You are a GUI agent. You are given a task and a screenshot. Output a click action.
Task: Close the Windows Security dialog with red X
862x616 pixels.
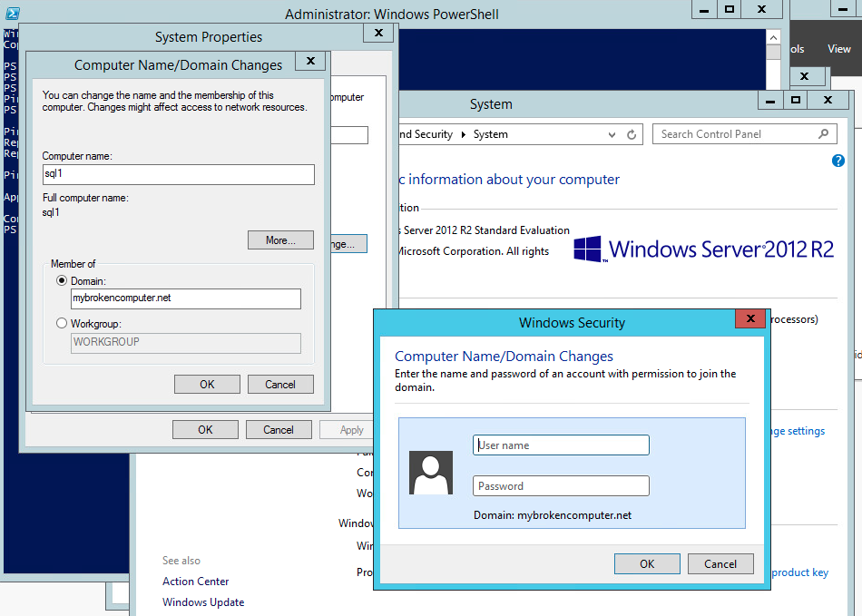pyautogui.click(x=749, y=319)
